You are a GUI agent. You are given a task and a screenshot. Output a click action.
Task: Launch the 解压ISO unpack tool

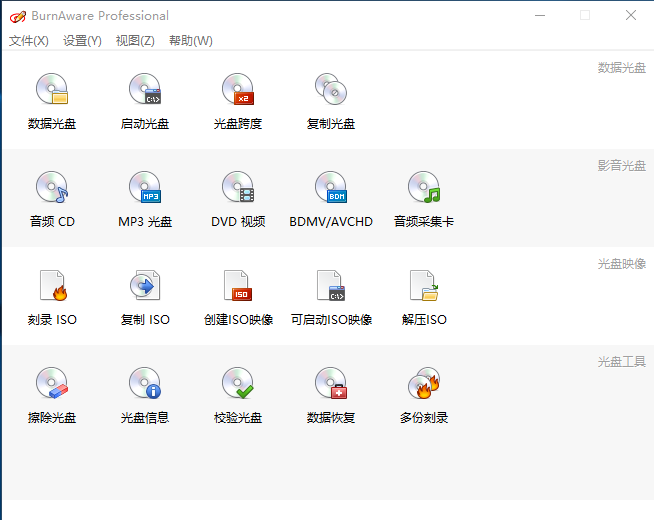pyautogui.click(x=424, y=297)
